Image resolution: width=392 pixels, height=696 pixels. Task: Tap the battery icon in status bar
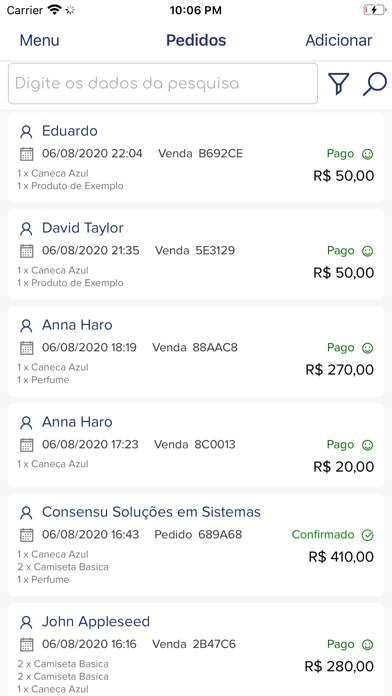click(x=375, y=10)
